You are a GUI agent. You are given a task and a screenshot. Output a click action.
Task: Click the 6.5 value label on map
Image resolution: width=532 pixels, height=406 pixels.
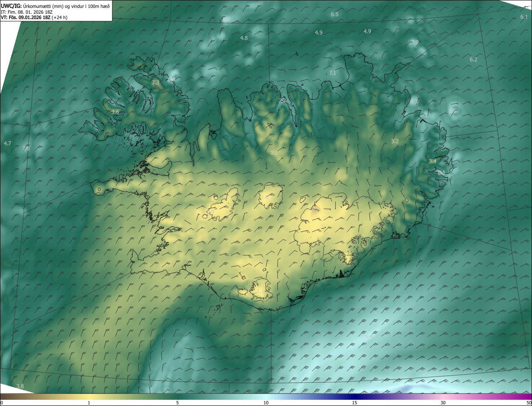pos(335,15)
